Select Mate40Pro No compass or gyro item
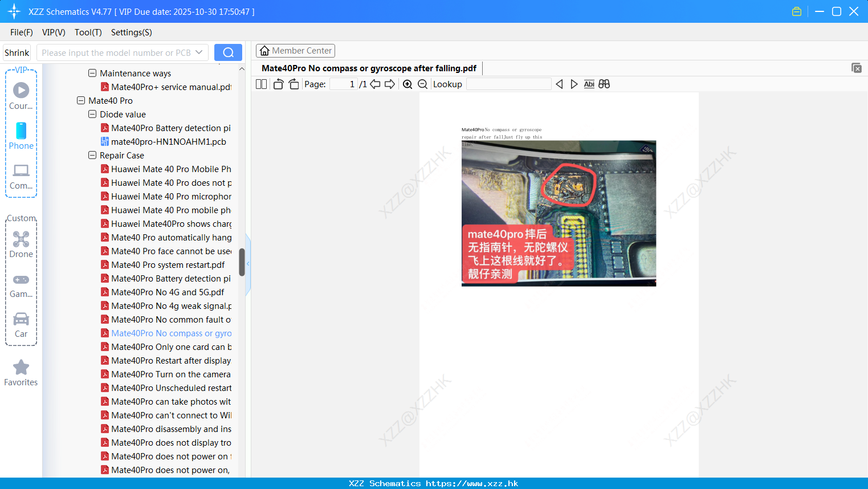Viewport: 868px width, 489px height. click(x=166, y=333)
